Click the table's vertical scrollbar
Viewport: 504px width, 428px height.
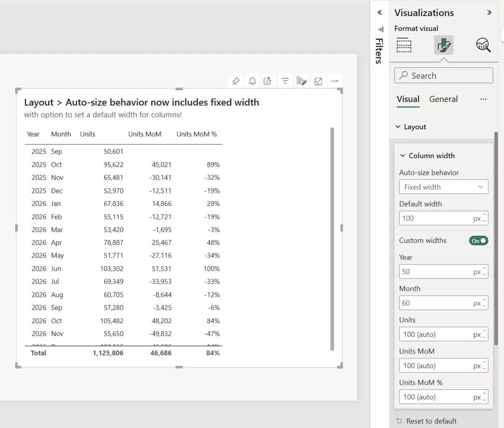(x=332, y=239)
